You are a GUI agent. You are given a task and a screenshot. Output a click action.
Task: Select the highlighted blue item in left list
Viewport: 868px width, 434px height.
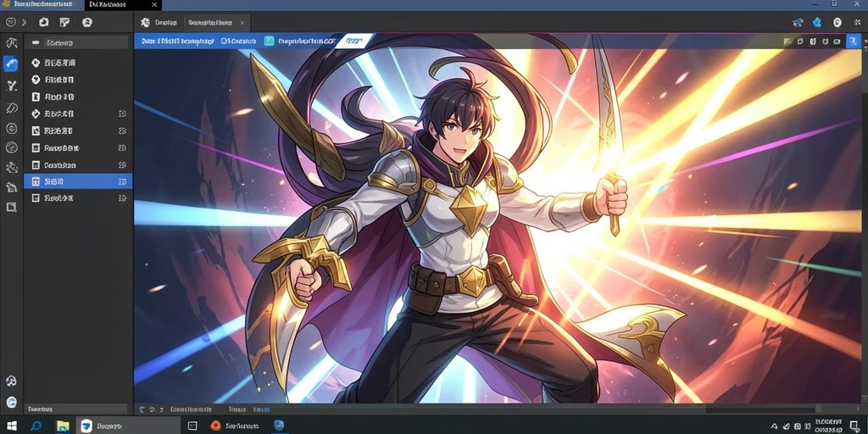tap(77, 181)
